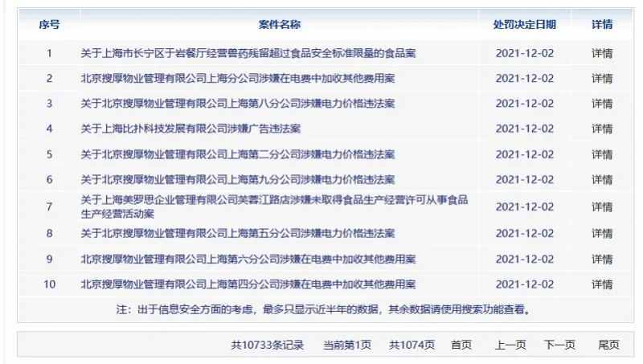Click case 上海第六分公司涉嫌在电费中加收其他费用案
The height and width of the screenshot is (364, 643).
click(248, 260)
